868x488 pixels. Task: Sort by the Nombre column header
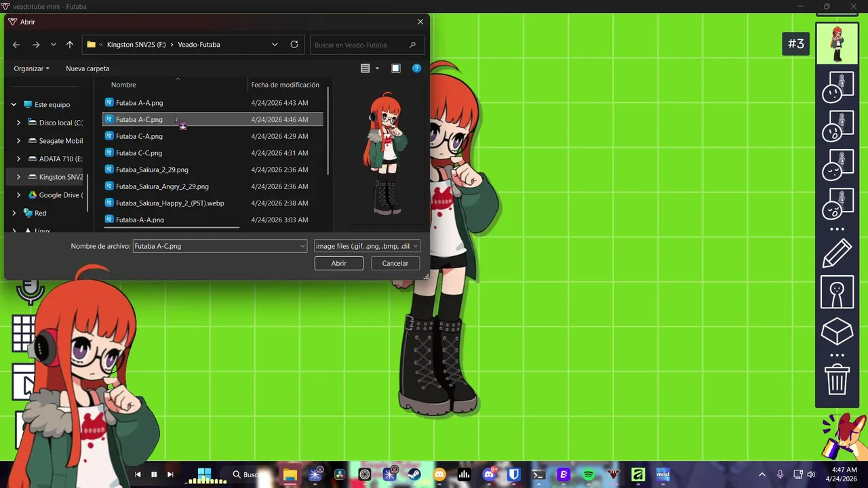(123, 85)
